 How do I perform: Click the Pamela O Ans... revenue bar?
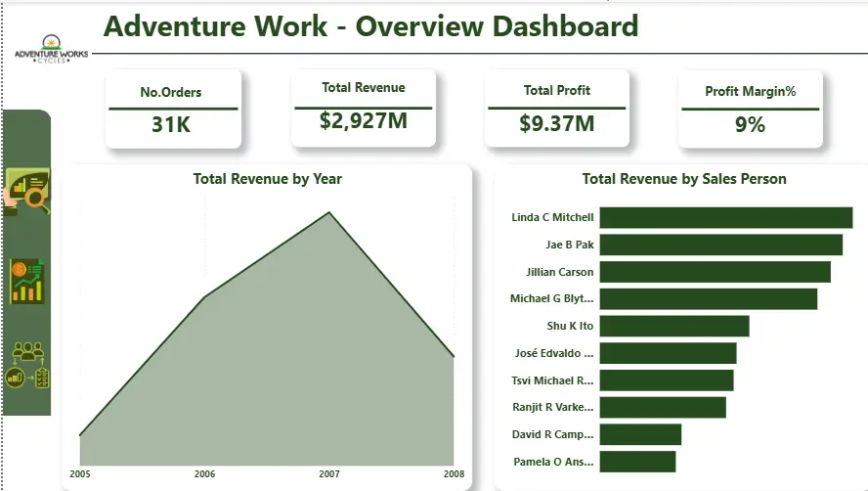(637, 462)
